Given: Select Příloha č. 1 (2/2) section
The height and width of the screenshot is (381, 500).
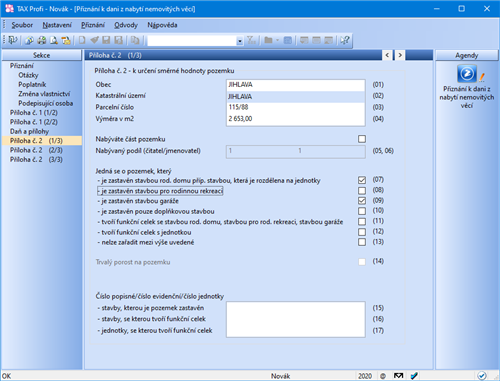Looking at the screenshot, I should 34,122.
